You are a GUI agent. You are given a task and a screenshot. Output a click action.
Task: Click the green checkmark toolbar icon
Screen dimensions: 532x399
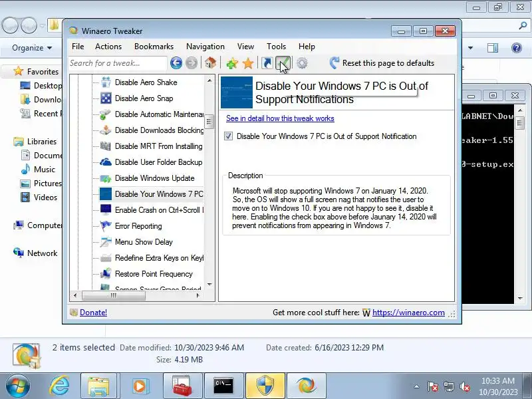(x=283, y=63)
